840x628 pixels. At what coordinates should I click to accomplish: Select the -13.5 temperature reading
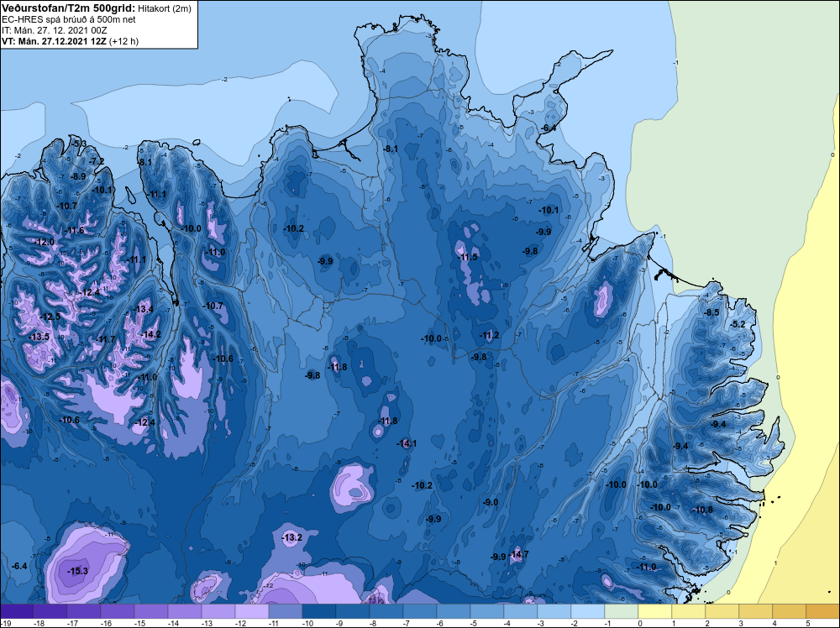tap(39, 337)
